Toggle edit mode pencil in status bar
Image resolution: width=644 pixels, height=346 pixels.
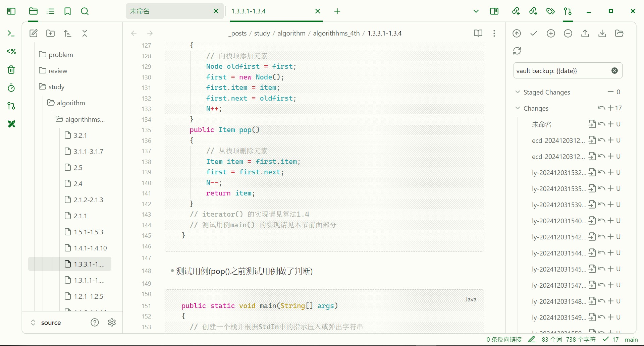532,340
